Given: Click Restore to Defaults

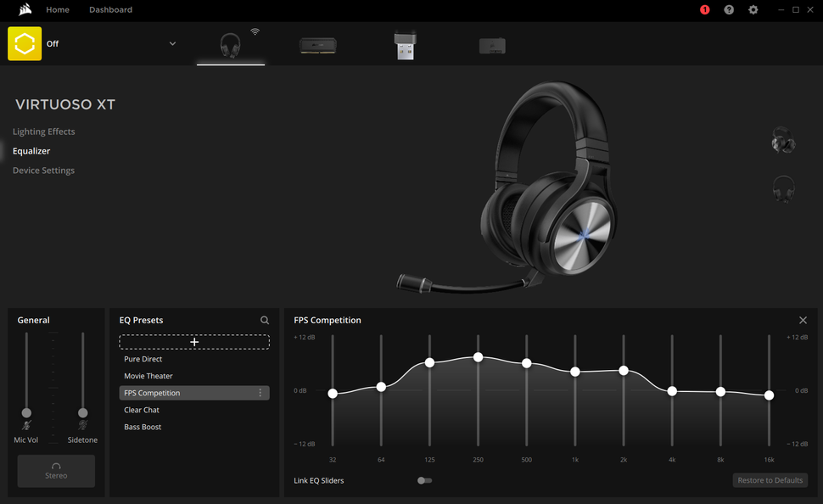Looking at the screenshot, I should 770,480.
